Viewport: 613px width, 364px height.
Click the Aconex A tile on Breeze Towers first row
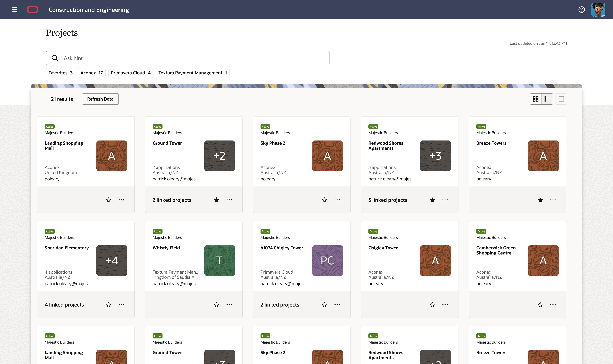pos(543,156)
